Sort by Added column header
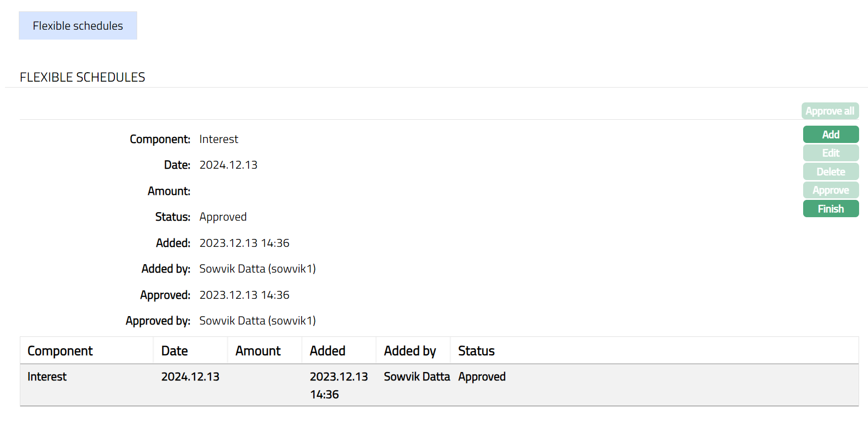This screenshot has height=421, width=868. pos(327,351)
